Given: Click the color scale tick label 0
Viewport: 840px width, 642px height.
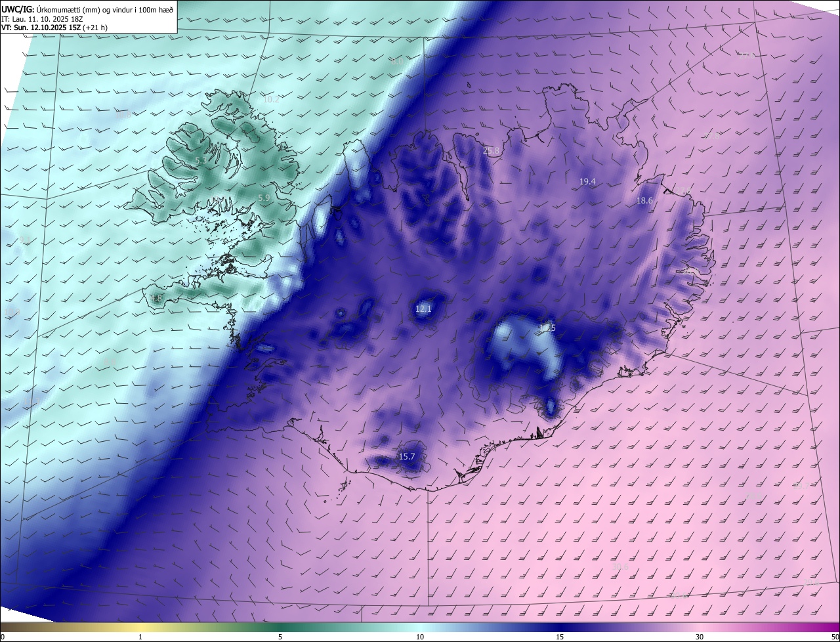Looking at the screenshot, I should [3, 637].
